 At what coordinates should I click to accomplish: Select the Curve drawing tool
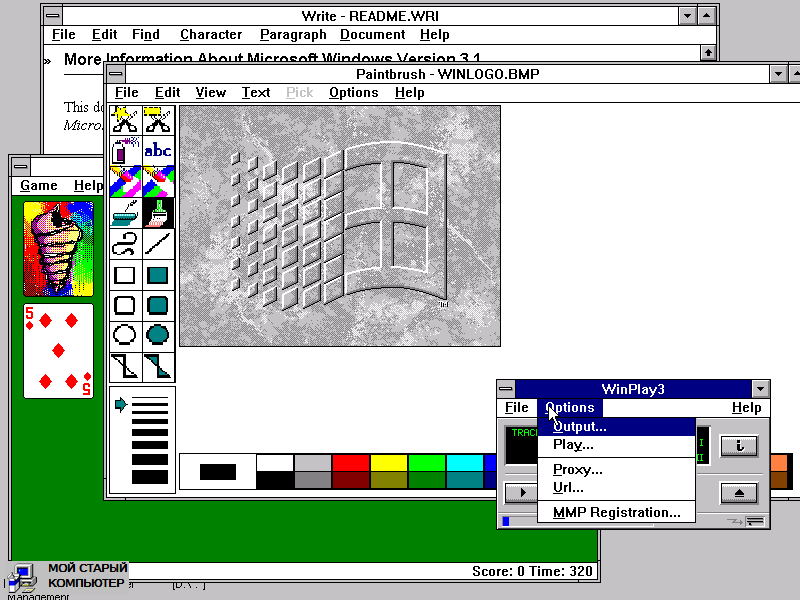125,244
